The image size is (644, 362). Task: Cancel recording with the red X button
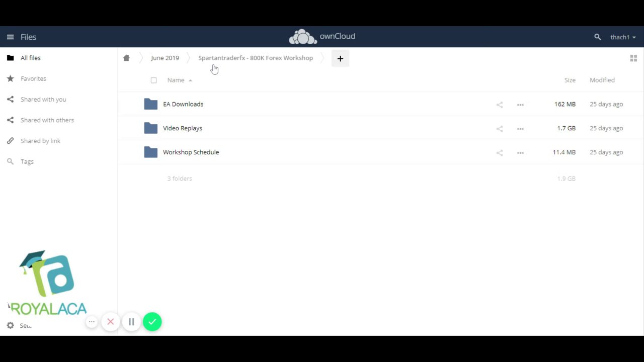(111, 322)
